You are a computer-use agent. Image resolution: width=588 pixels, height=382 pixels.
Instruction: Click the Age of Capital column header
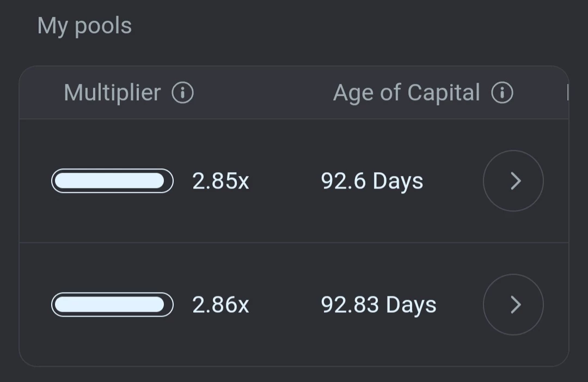tap(407, 93)
